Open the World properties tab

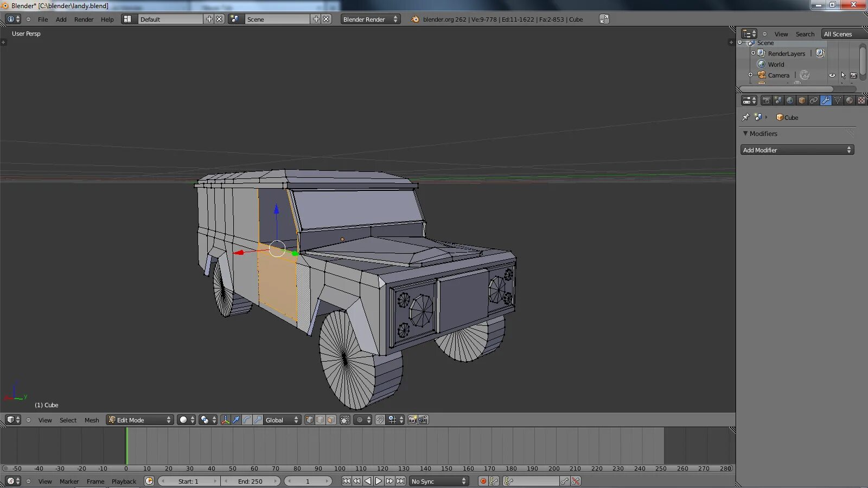click(790, 100)
